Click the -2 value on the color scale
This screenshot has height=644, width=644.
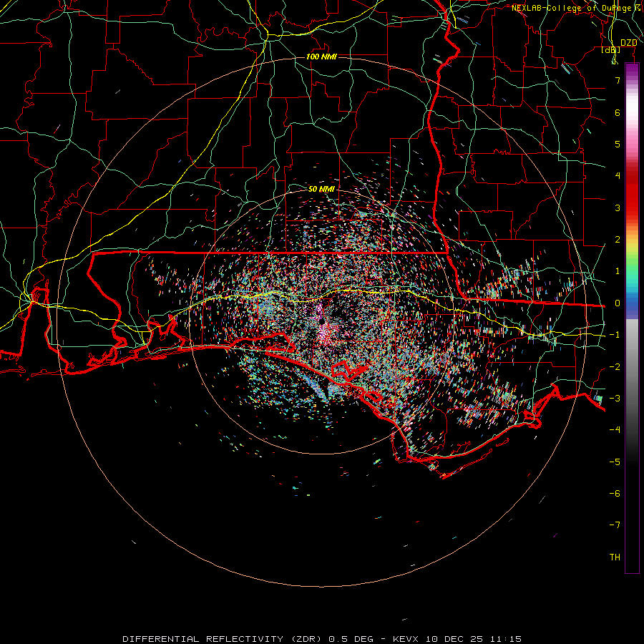tap(615, 367)
